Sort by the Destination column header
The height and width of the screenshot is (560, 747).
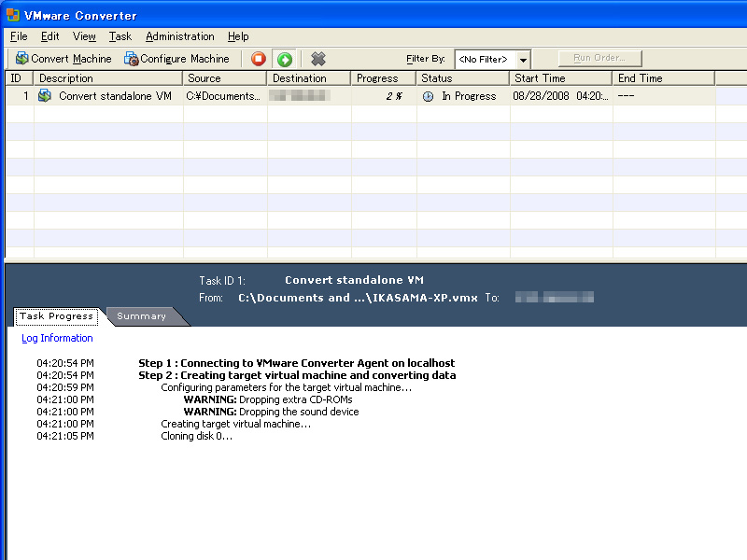click(x=309, y=78)
